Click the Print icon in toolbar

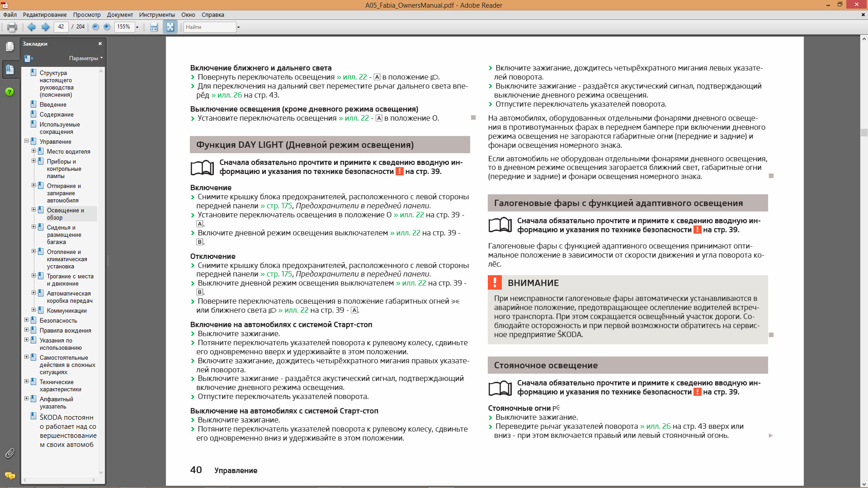point(12,27)
